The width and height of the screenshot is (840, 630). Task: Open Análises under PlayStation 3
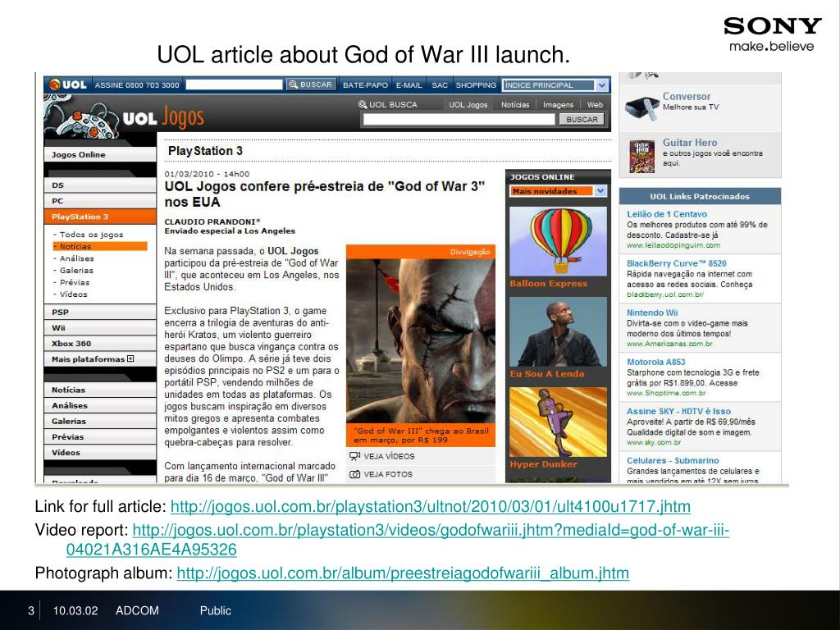(x=76, y=258)
